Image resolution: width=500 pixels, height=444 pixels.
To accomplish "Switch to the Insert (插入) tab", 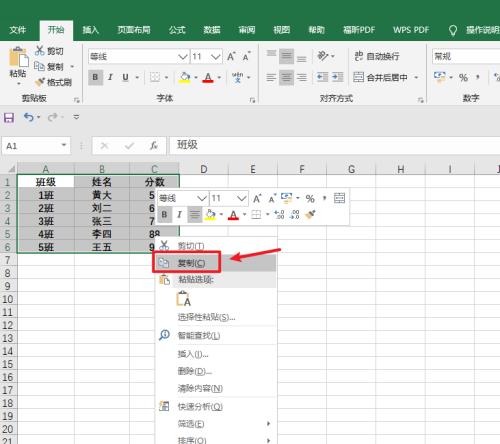I will pos(91,30).
